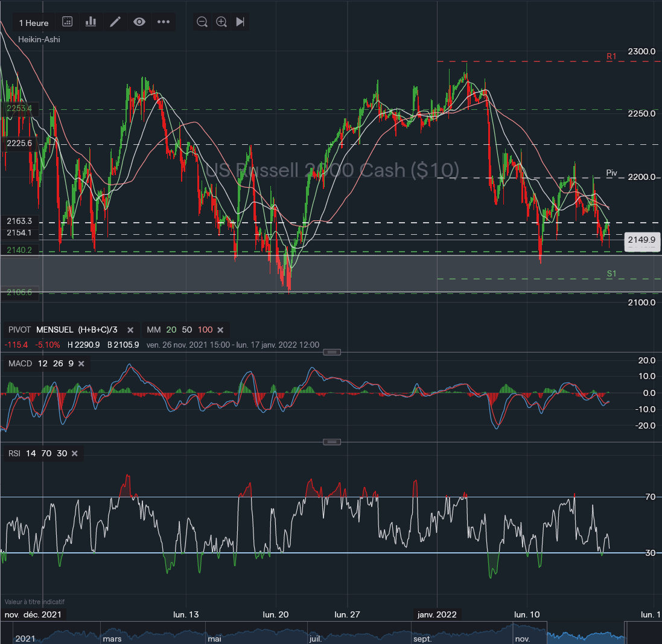Open the three-dot more options menu
662x644 pixels.
[164, 22]
